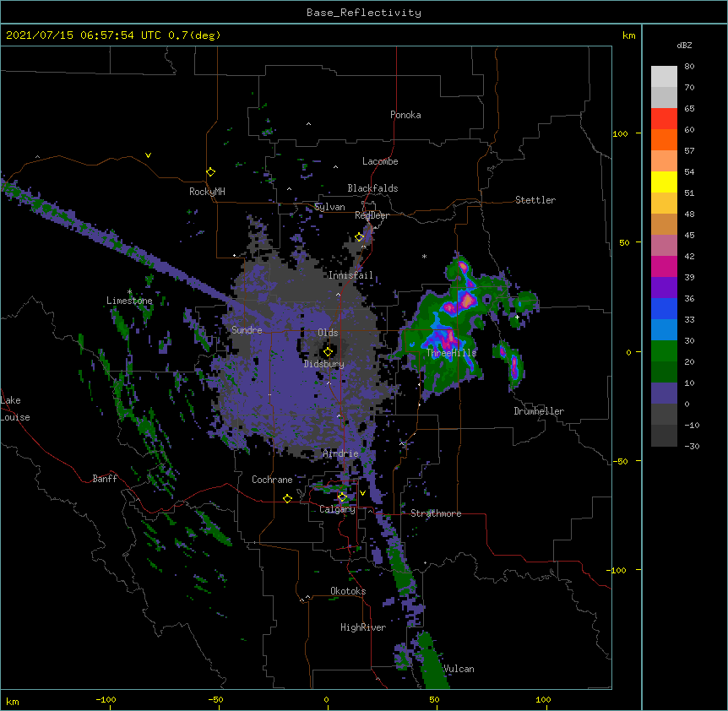Click the Airdrie city label
This screenshot has height=711, width=728.
340,453
